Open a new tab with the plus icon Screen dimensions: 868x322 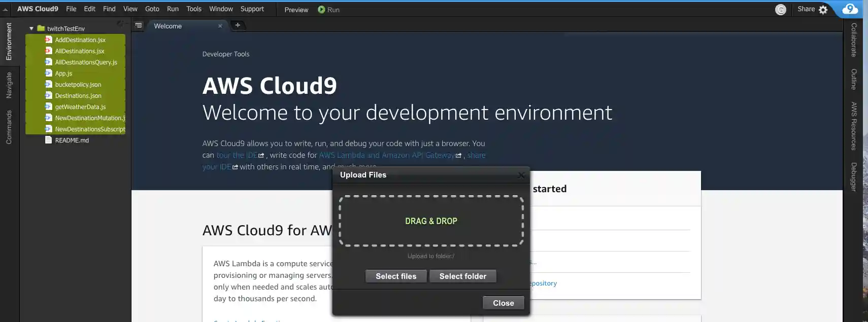[238, 25]
